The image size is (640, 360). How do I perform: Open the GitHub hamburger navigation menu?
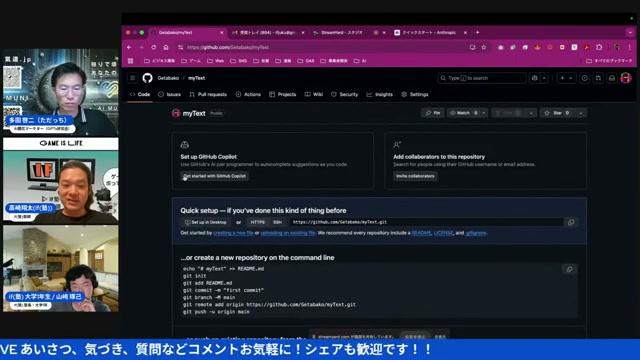(x=133, y=78)
